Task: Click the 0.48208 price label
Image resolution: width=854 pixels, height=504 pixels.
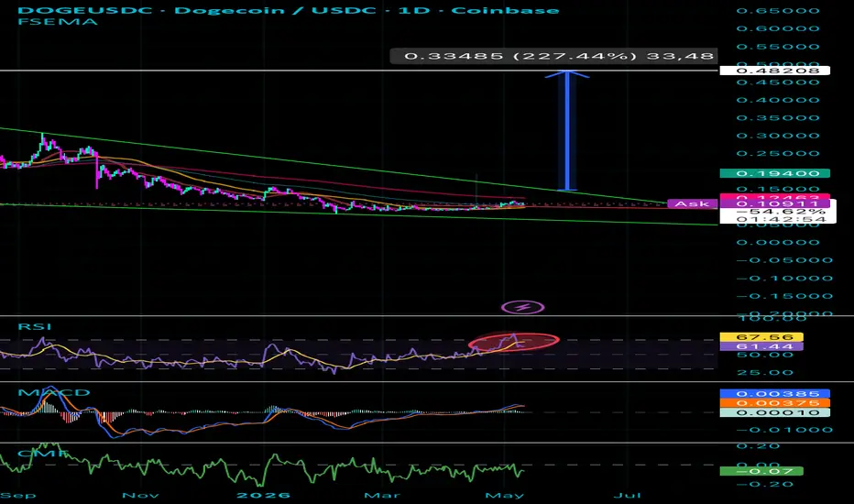Action: (x=774, y=71)
